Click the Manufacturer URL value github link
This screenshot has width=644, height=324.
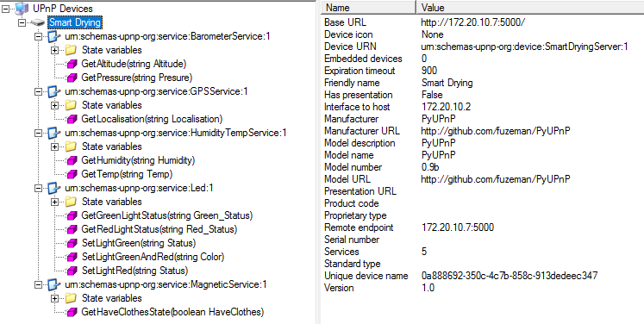point(496,131)
